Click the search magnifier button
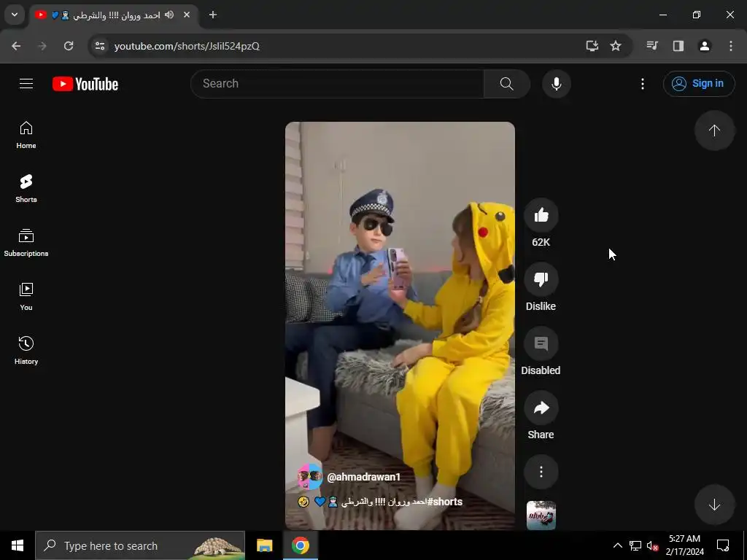747x560 pixels. tap(507, 84)
